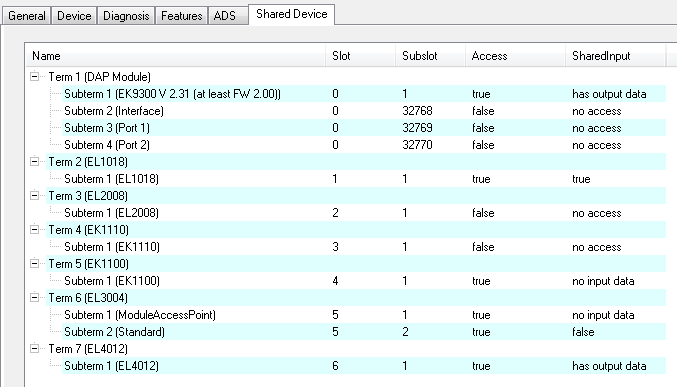Open the Diagnosis tab

pos(126,16)
